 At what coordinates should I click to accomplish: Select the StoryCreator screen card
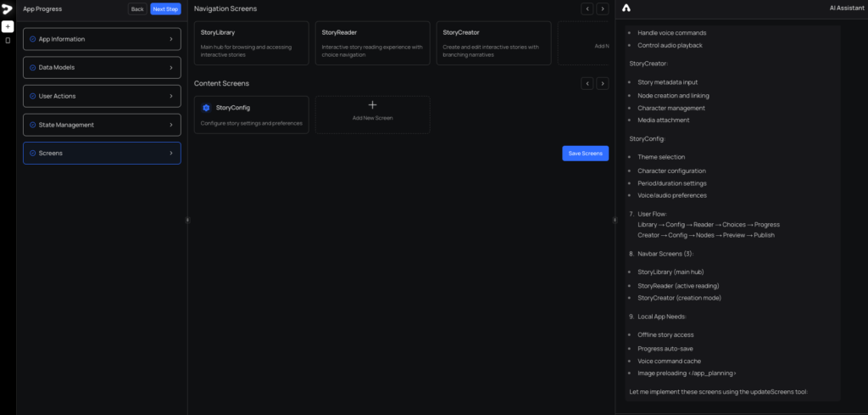(x=492, y=43)
